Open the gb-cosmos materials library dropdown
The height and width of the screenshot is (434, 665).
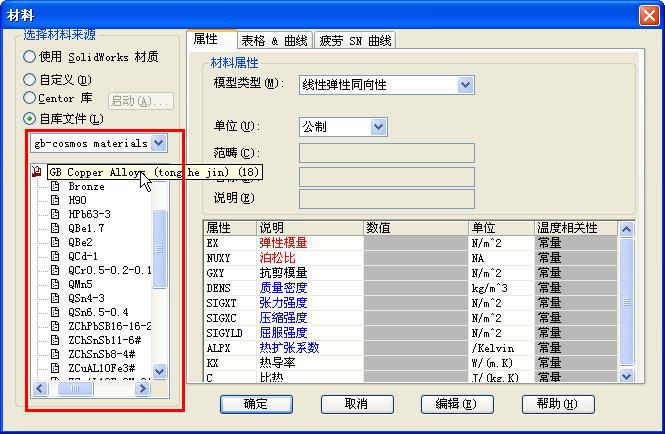click(x=159, y=143)
